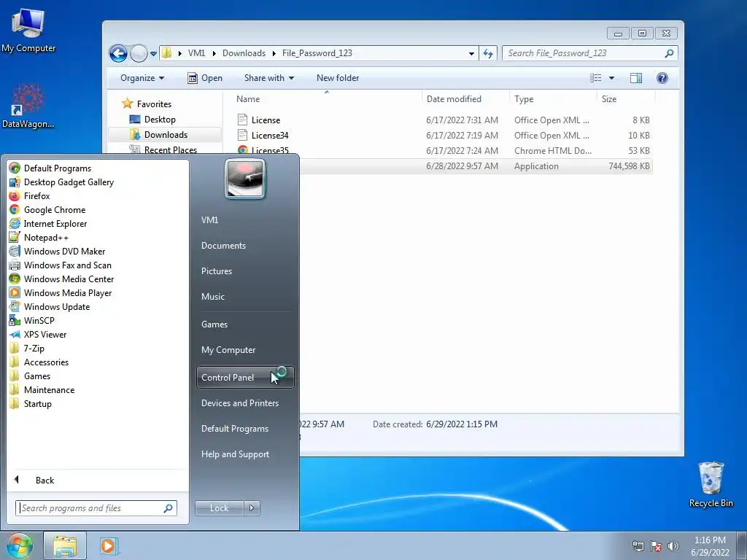Click the Start orb button

[x=19, y=545]
